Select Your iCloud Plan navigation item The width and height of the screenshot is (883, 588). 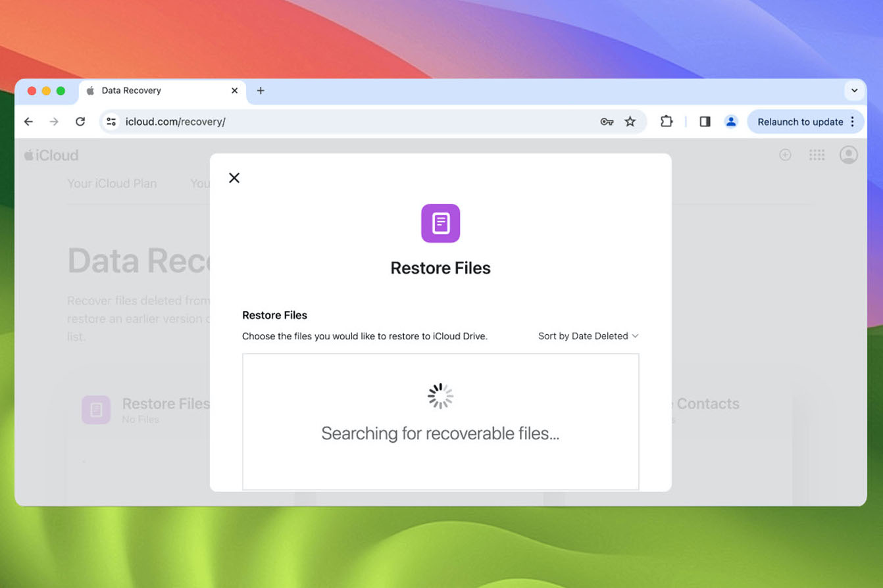[112, 183]
